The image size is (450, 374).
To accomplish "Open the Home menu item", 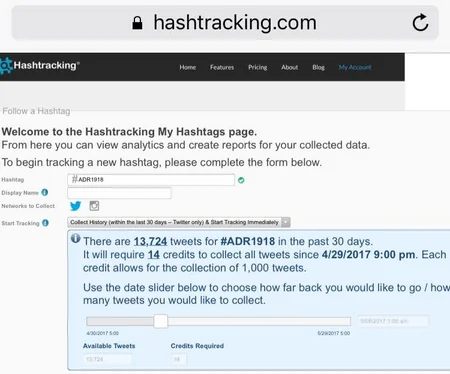I will (x=188, y=67).
